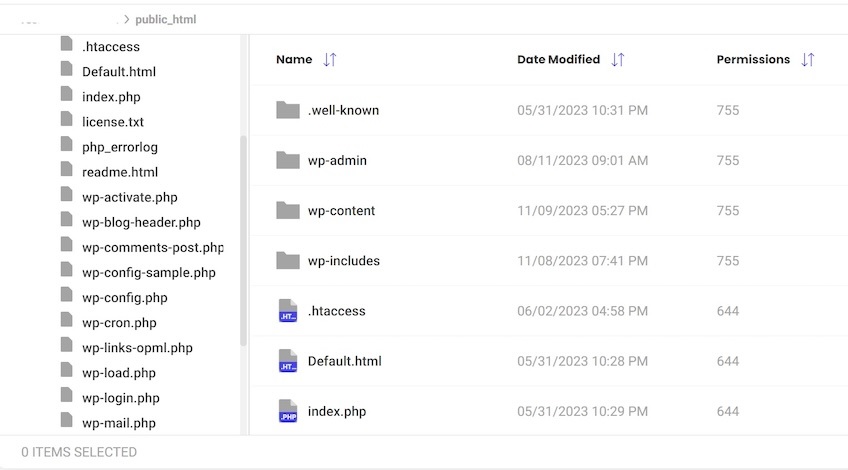
Task: Click the Name column header
Action: coord(294,59)
